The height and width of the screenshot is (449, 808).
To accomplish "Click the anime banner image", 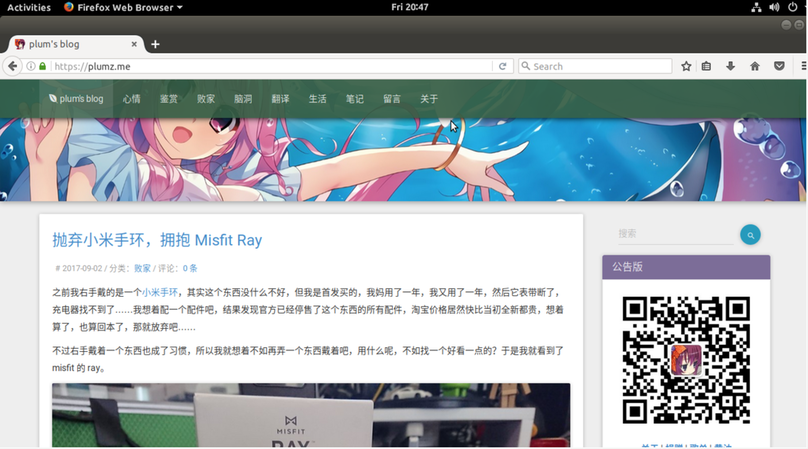I will point(403,160).
